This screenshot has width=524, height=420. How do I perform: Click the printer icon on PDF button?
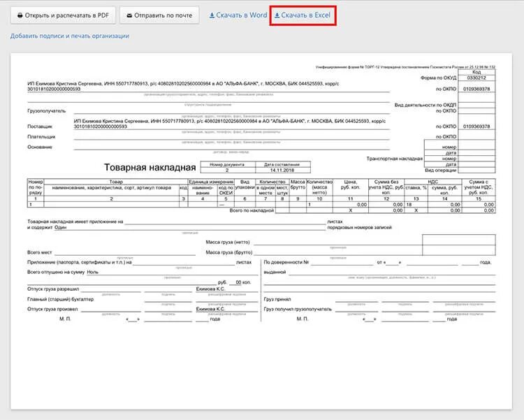tap(20, 15)
